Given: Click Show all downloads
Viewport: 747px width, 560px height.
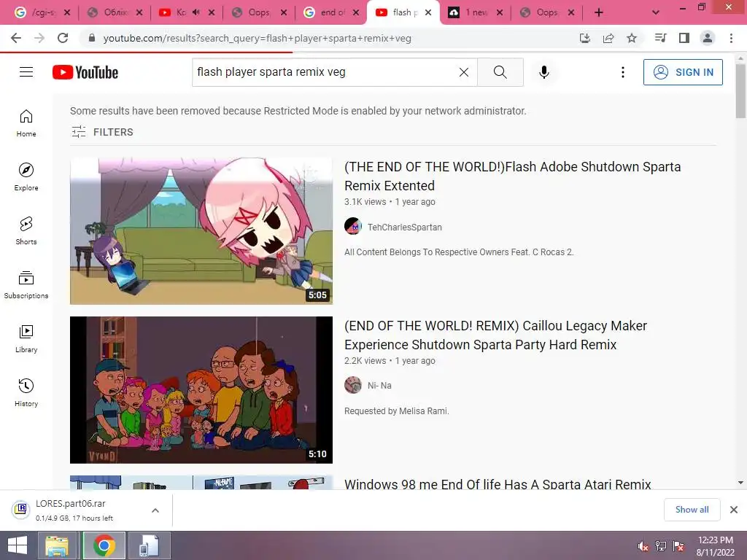Looking at the screenshot, I should pyautogui.click(x=692, y=510).
